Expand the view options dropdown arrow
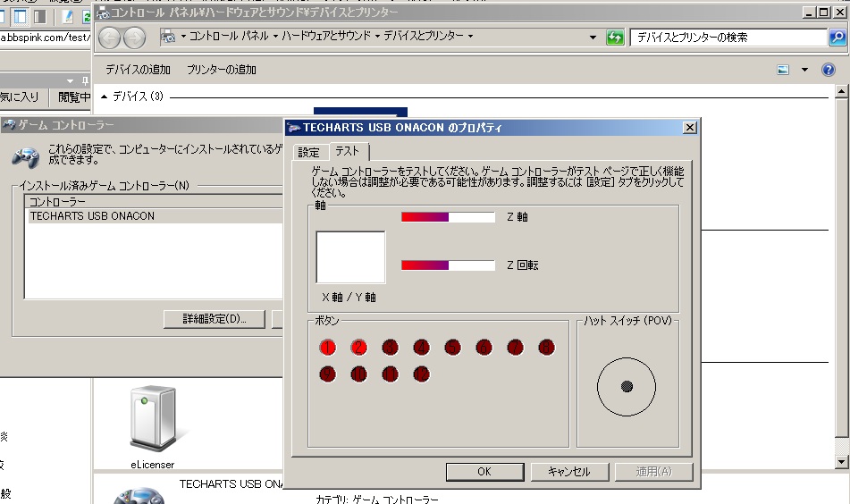850x504 pixels. (804, 70)
